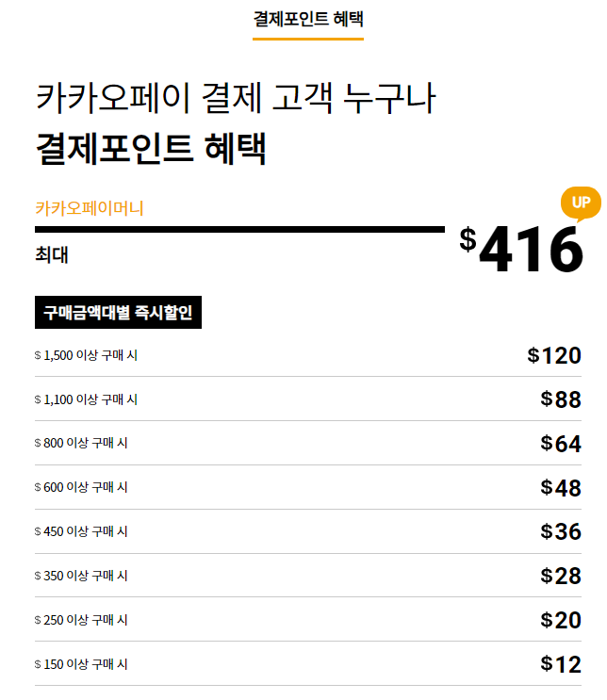Click the 구매금액대별 즉시할인 black label
This screenshot has width=607, height=700.
point(118,313)
